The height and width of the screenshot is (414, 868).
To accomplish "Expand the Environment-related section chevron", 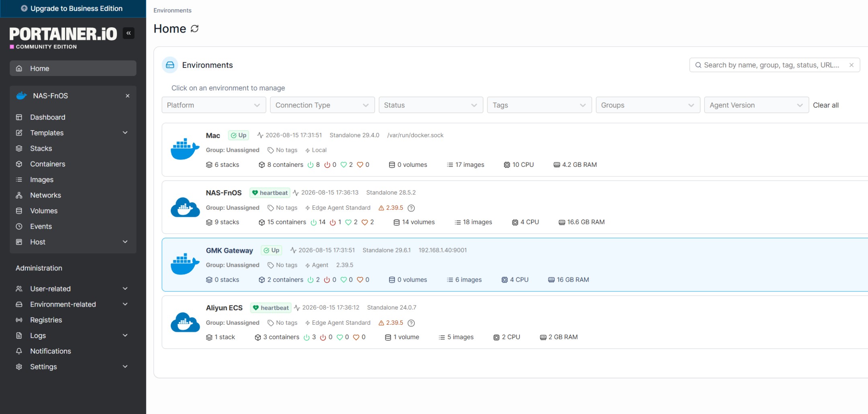I will click(125, 304).
